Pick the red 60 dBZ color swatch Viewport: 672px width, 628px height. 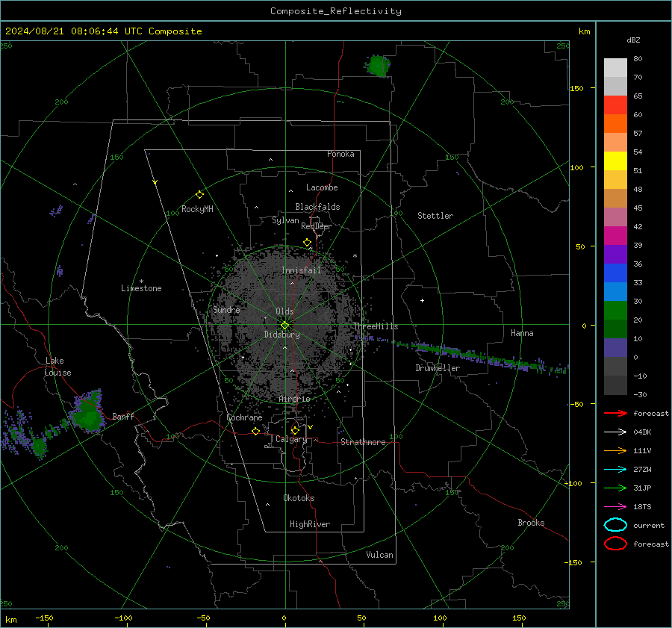(615, 105)
